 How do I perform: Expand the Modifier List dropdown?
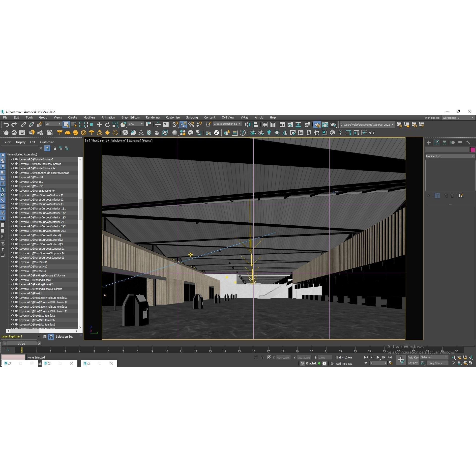pyautogui.click(x=450, y=156)
